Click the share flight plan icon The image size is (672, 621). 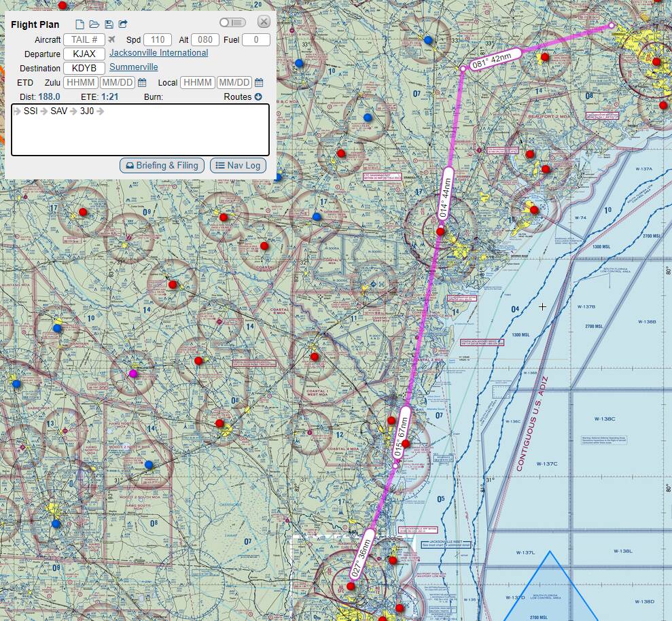pyautogui.click(x=123, y=24)
